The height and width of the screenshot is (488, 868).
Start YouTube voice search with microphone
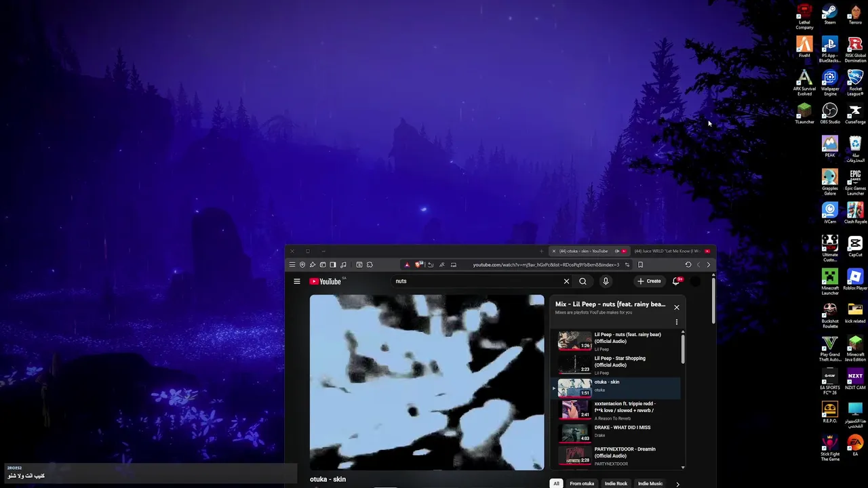606,281
